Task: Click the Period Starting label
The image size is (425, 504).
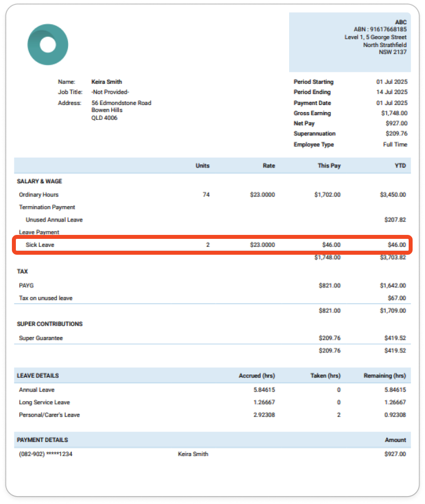Action: 313,82
